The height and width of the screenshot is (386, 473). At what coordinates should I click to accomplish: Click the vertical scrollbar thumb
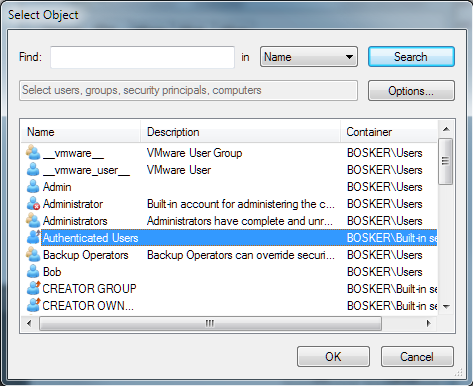coord(446,161)
